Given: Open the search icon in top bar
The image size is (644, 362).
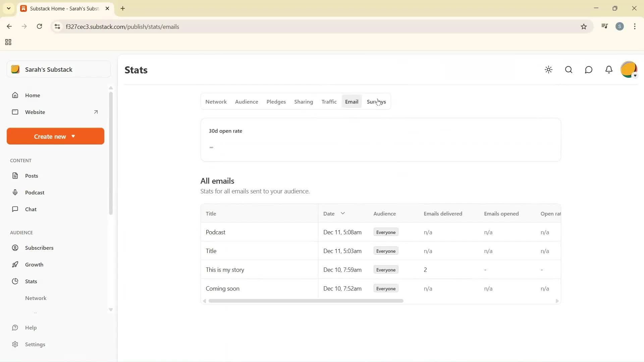Looking at the screenshot, I should point(568,70).
